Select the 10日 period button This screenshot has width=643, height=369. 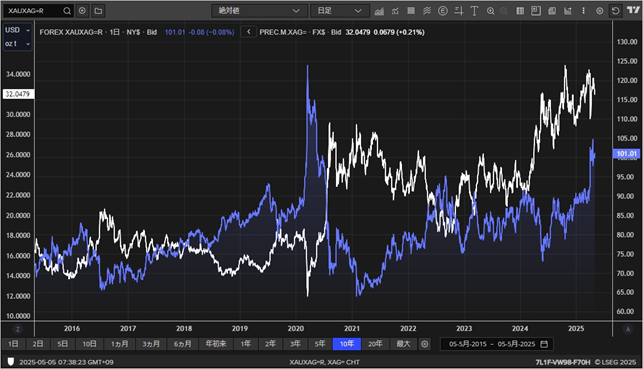(89, 344)
